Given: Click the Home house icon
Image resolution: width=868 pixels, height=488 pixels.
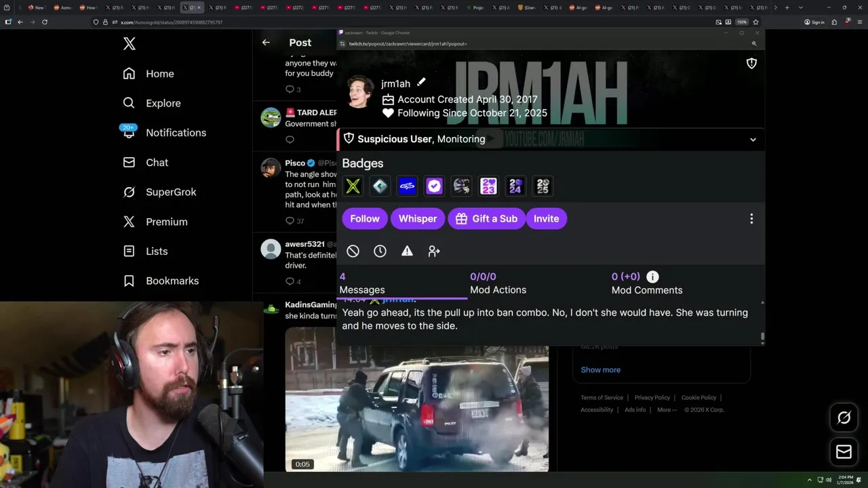Looking at the screenshot, I should tap(129, 74).
